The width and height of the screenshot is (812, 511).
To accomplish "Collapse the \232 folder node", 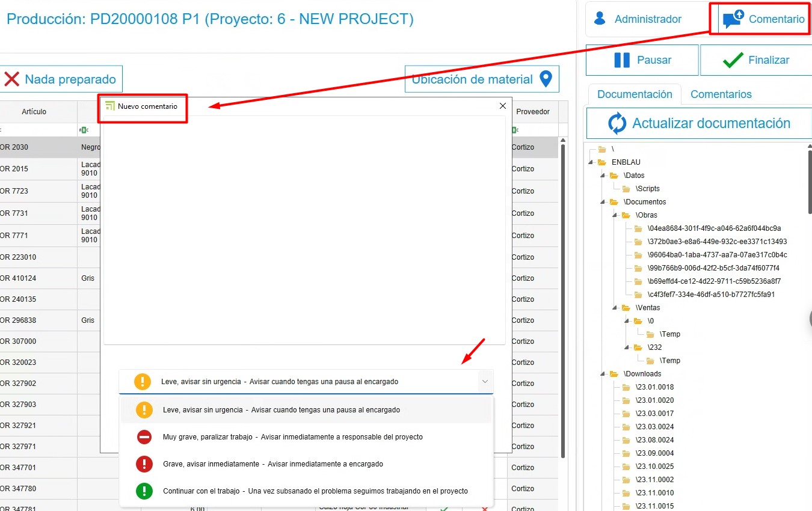I will (x=627, y=347).
